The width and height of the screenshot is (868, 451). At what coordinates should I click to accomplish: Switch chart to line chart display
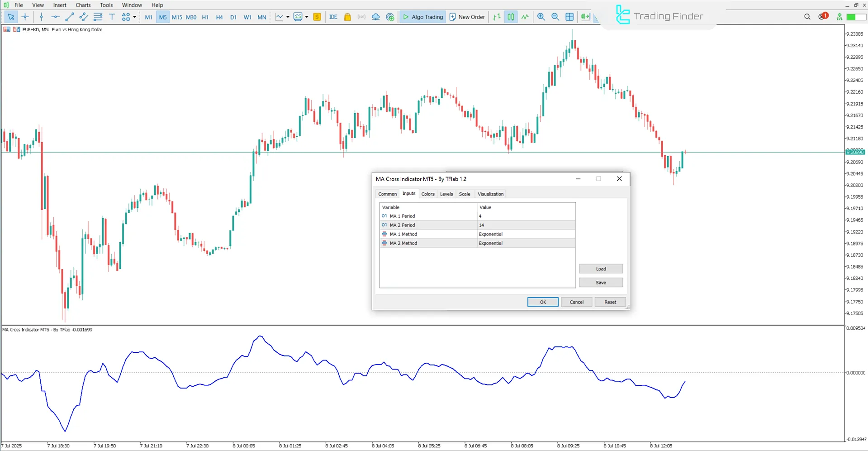pos(525,17)
